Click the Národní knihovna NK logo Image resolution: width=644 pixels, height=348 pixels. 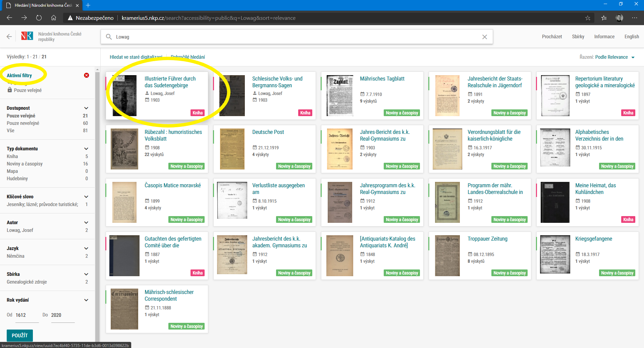click(27, 36)
